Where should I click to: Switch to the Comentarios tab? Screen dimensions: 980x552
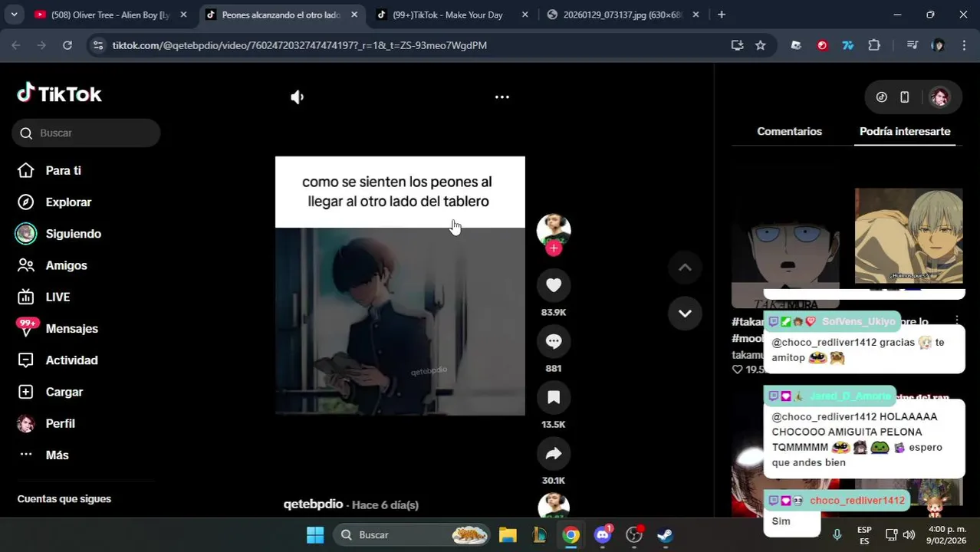tap(789, 132)
